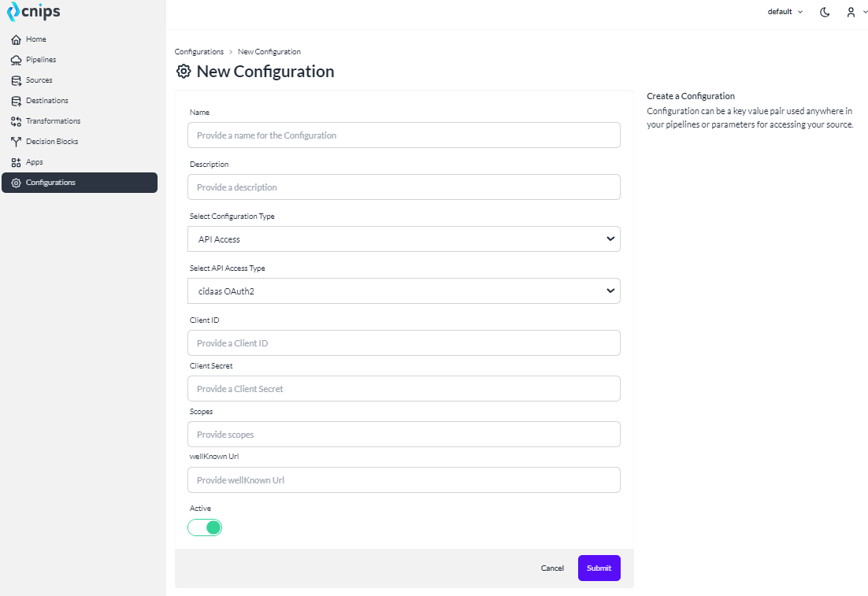Click the New Configuration page title
Screen dimensions: 868x596
[265, 72]
